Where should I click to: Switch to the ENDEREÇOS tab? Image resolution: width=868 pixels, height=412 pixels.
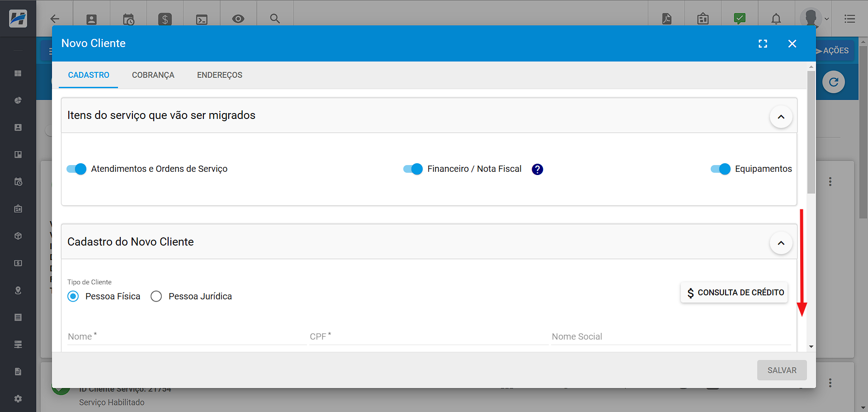click(220, 75)
